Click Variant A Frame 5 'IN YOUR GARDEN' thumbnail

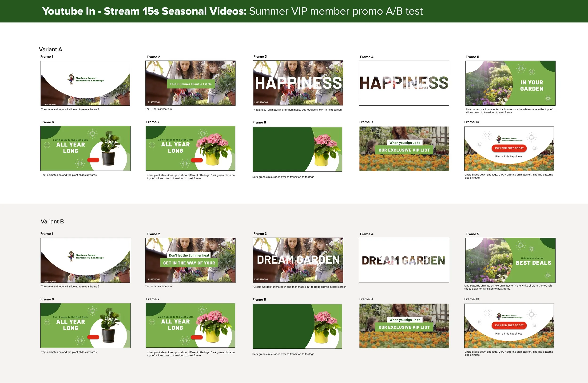coord(510,83)
